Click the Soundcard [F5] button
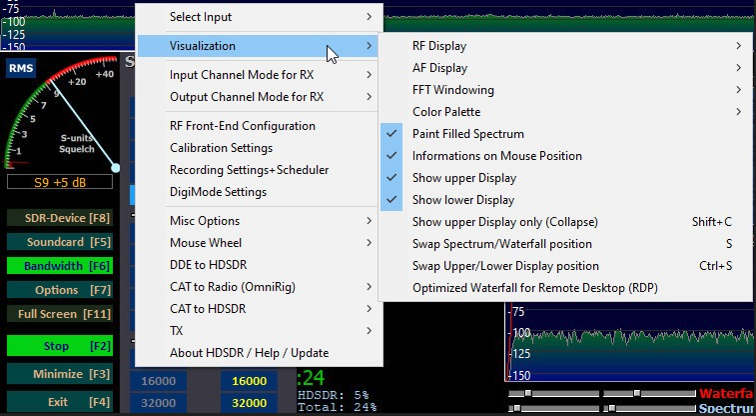The width and height of the screenshot is (756, 416). coord(60,242)
